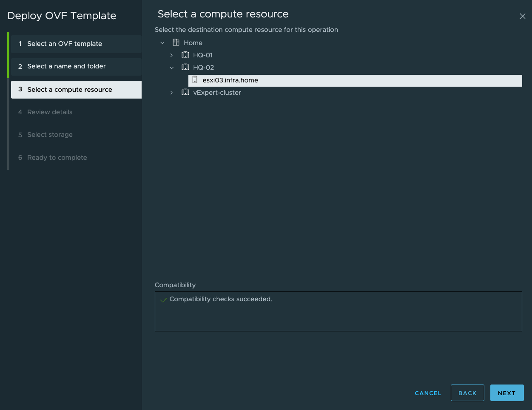Jump to the Ready to complete step
The width and height of the screenshot is (532, 410).
pyautogui.click(x=57, y=157)
